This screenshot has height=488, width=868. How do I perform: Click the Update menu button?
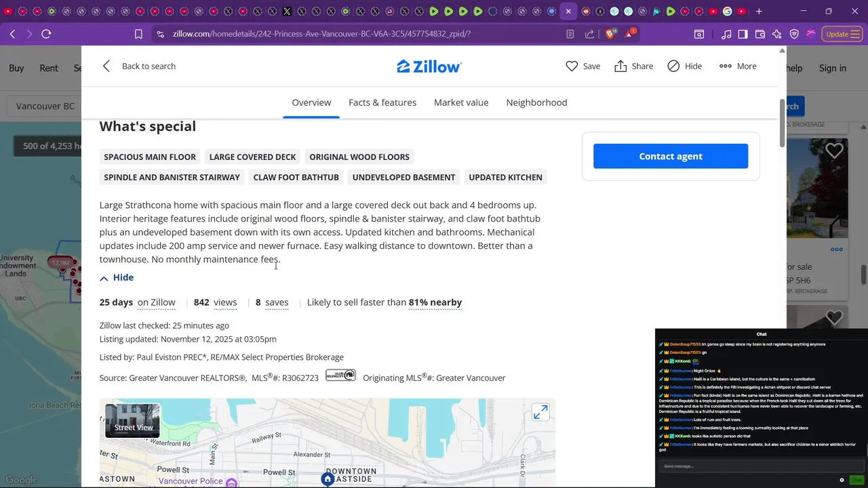coord(842,34)
